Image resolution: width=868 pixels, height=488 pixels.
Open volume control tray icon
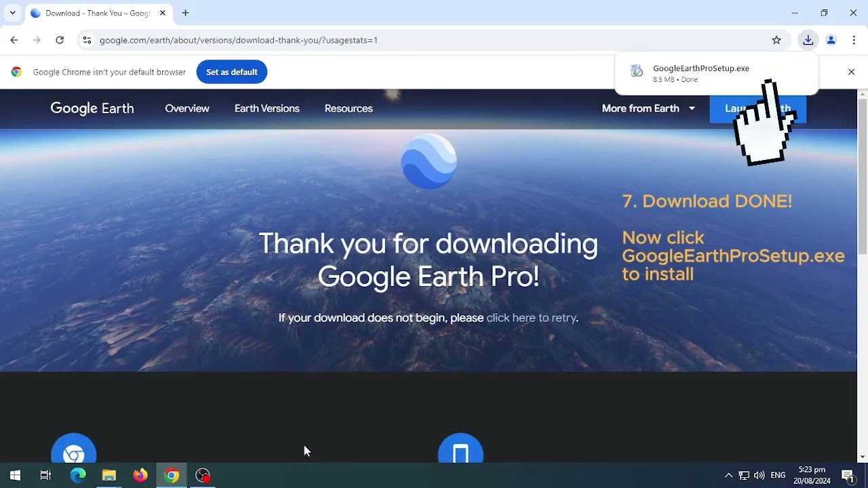759,476
